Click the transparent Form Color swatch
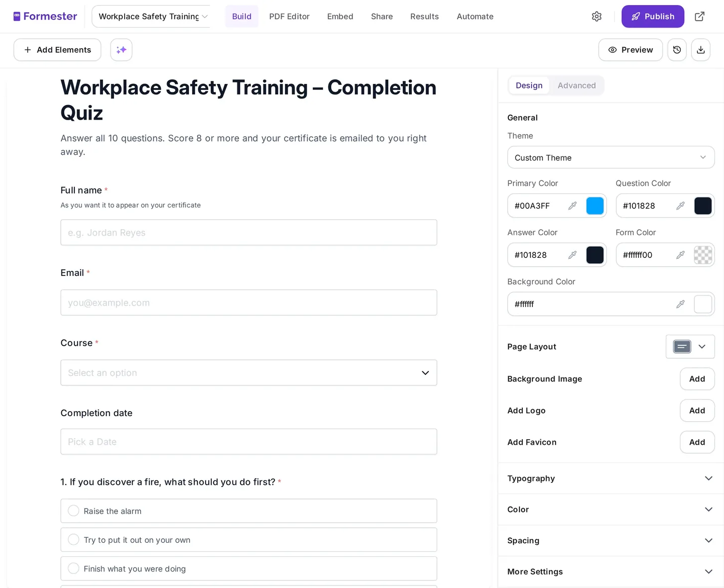Viewport: 724px width, 588px height. (703, 255)
